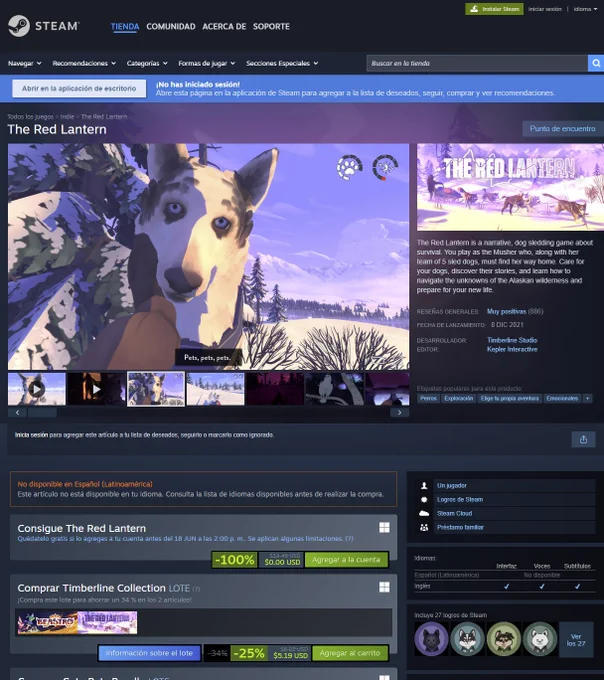Open the SOPORTE tab
This screenshot has height=680, width=604.
click(271, 26)
